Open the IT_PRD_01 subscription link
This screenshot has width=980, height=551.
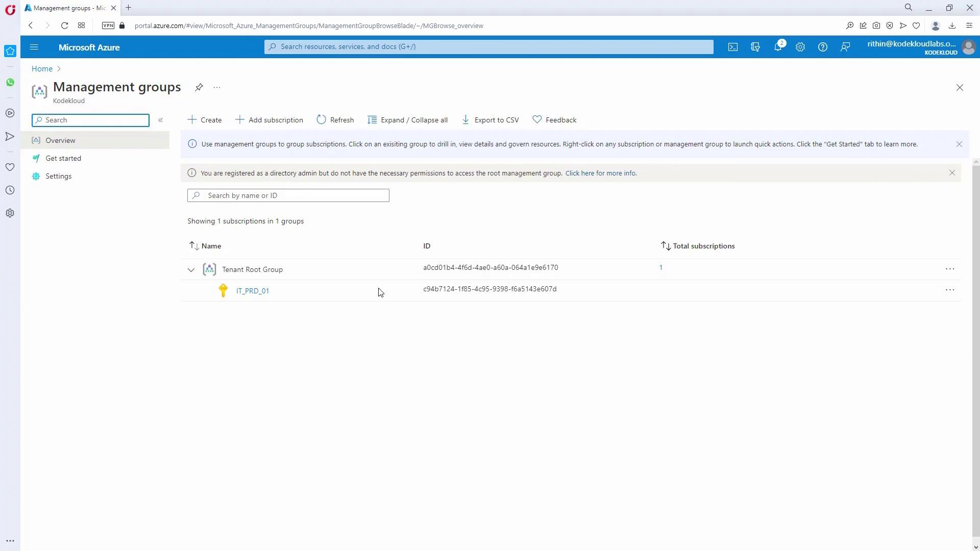(253, 291)
